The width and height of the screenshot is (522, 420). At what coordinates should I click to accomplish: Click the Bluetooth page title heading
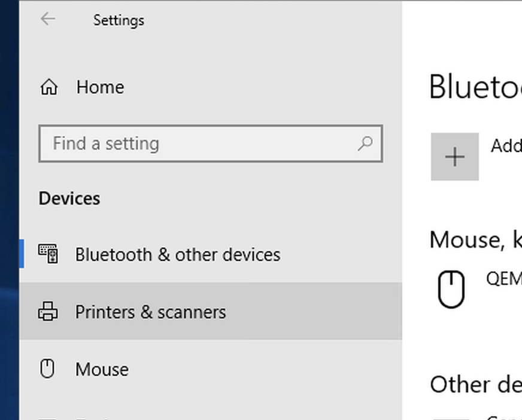tap(475, 87)
